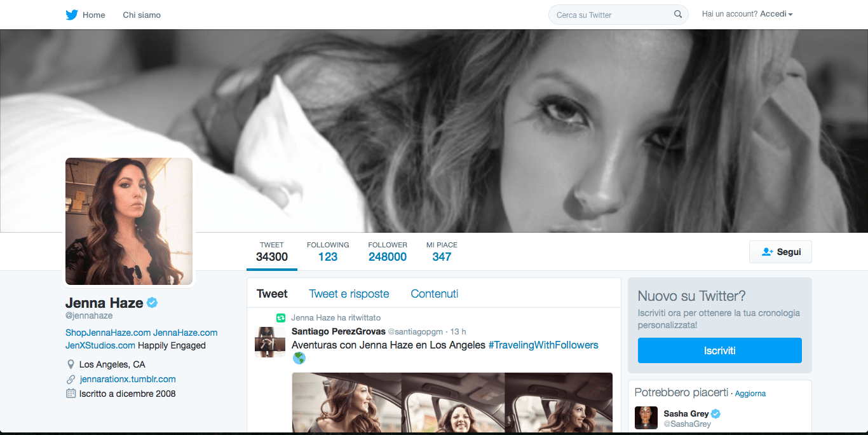The width and height of the screenshot is (868, 435).
Task: Click the blue Iscriviti button
Action: (x=719, y=350)
